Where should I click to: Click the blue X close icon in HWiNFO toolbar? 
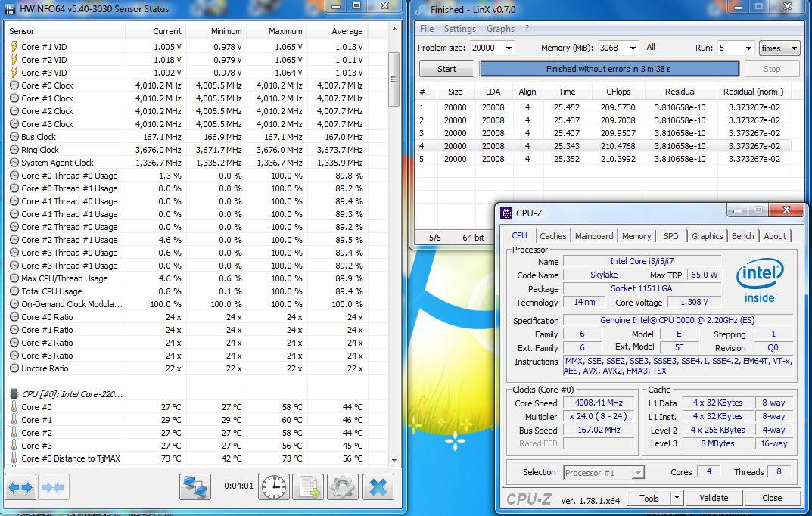pos(378,487)
